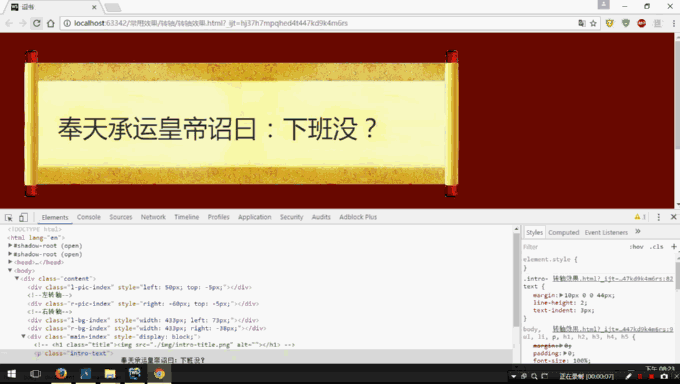
Task: Click the inspect element picker icon
Action: point(9,217)
